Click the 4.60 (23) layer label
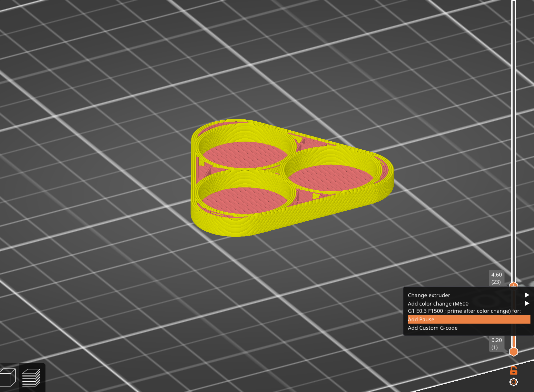Viewport: 534px width, 392px height. 497,278
